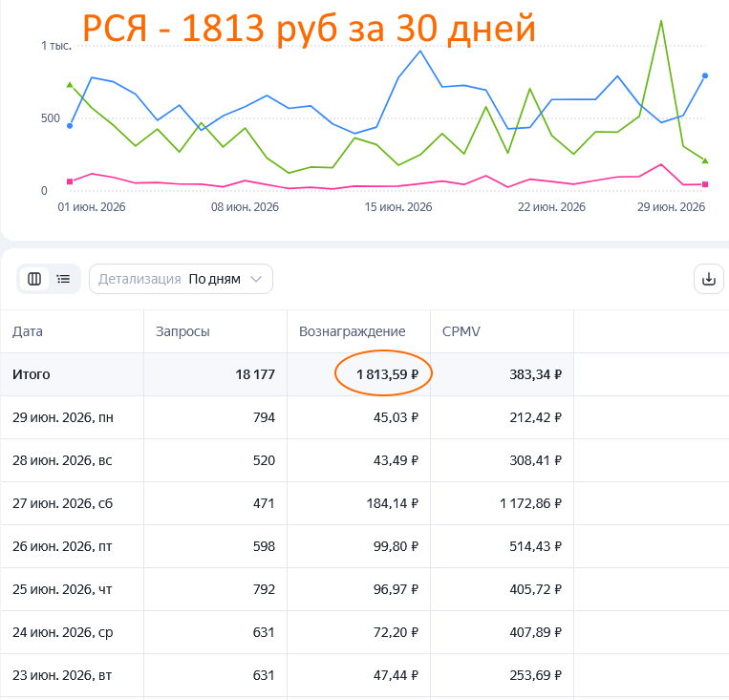
Task: Click reward value 43,49 ₽
Action: (x=396, y=460)
